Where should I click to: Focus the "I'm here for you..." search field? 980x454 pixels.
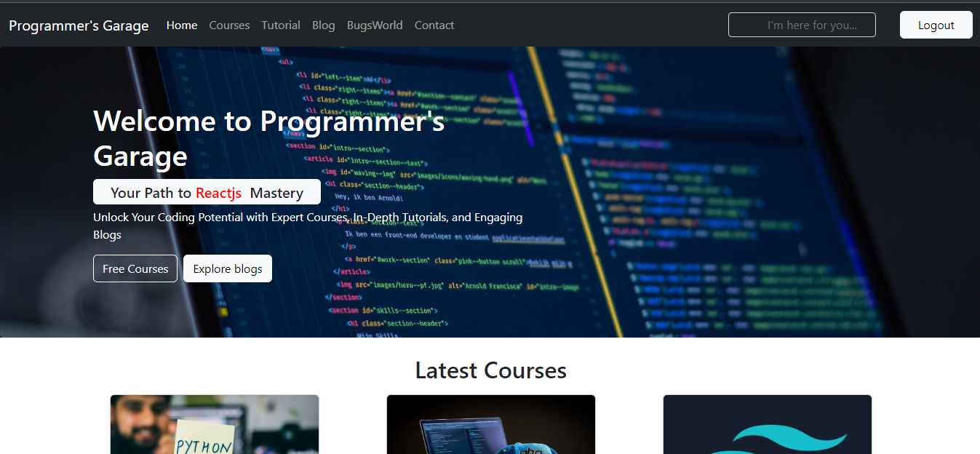pos(802,25)
